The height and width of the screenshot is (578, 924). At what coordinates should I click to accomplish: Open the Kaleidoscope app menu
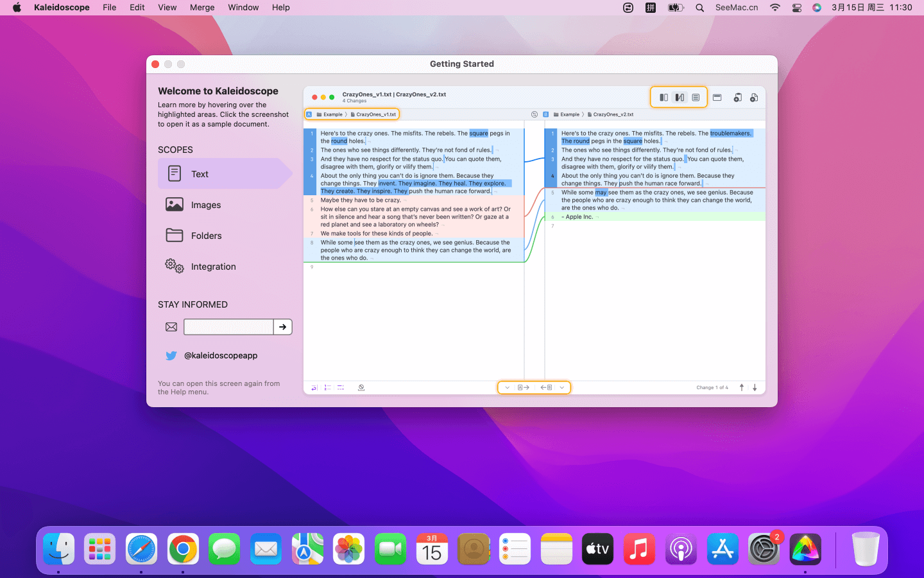pyautogui.click(x=62, y=8)
